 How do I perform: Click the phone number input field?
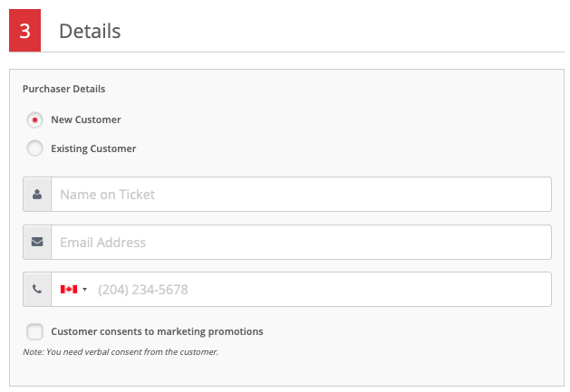coord(322,289)
